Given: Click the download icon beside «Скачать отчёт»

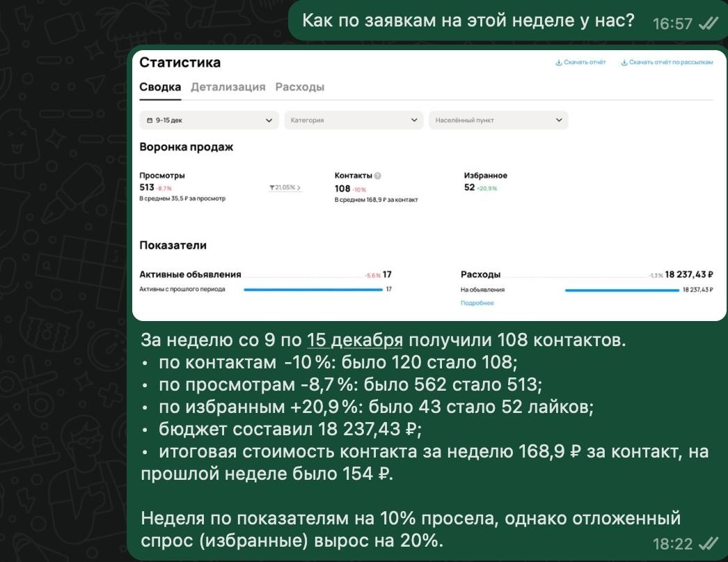Looking at the screenshot, I should click(x=558, y=63).
